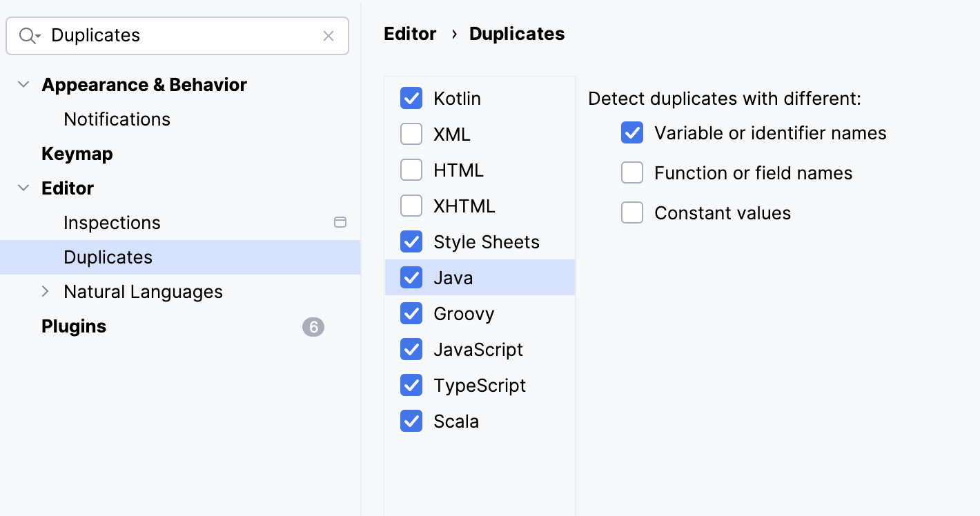Open the Keymap settings page
The image size is (980, 516).
[x=77, y=154]
